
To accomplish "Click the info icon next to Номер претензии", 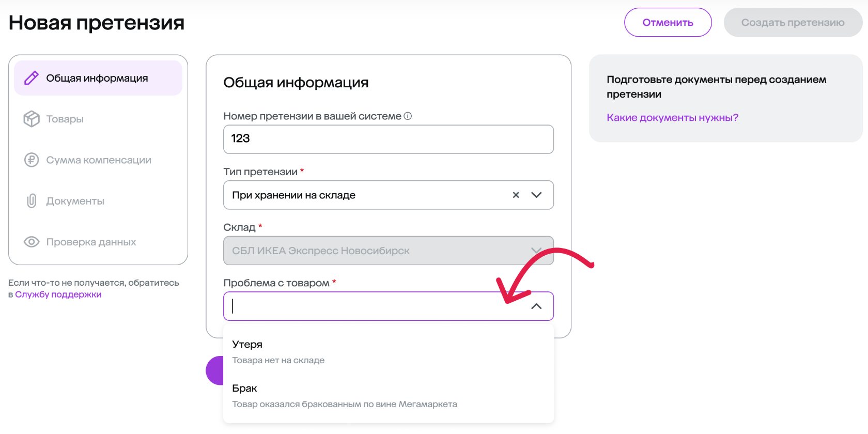I will (x=408, y=116).
